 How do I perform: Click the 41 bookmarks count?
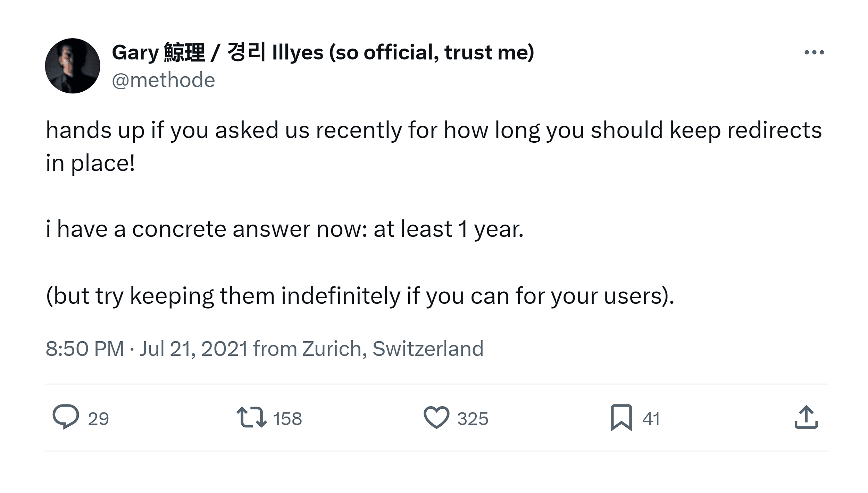pyautogui.click(x=651, y=419)
